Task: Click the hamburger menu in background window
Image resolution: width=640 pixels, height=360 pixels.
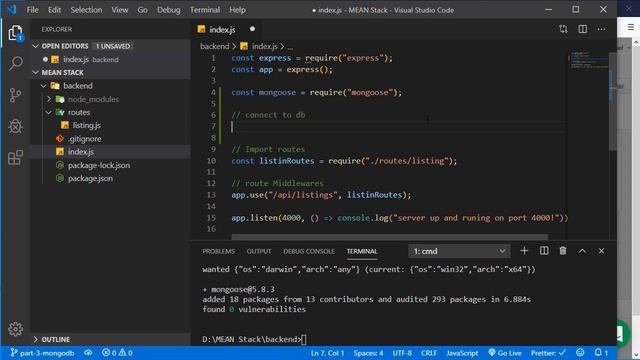Action: (x=631, y=27)
